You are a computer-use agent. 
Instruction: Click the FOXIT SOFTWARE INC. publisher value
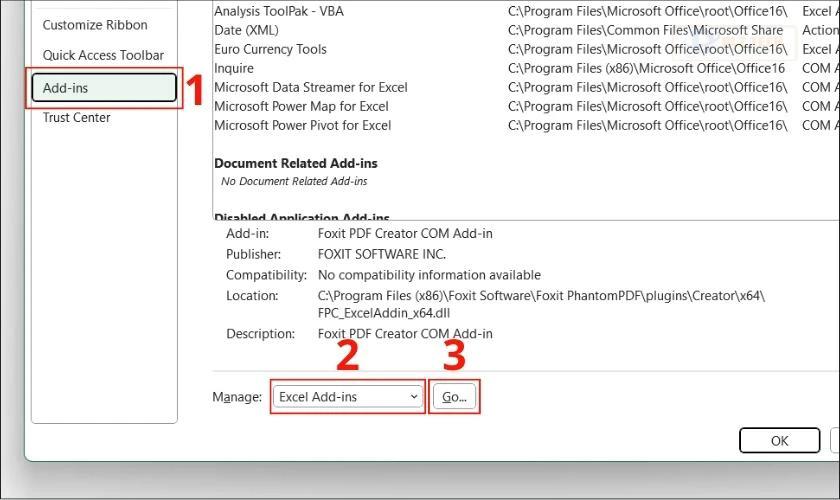coord(382,254)
